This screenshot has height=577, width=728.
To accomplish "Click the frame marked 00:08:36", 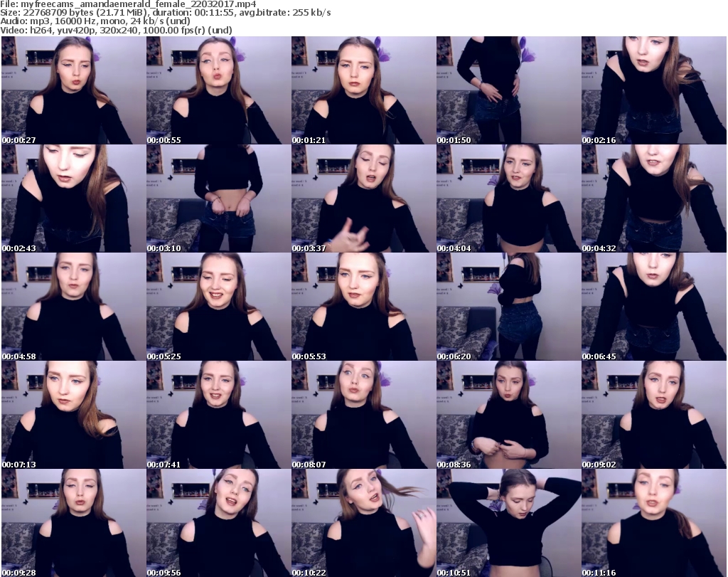I will coord(508,415).
